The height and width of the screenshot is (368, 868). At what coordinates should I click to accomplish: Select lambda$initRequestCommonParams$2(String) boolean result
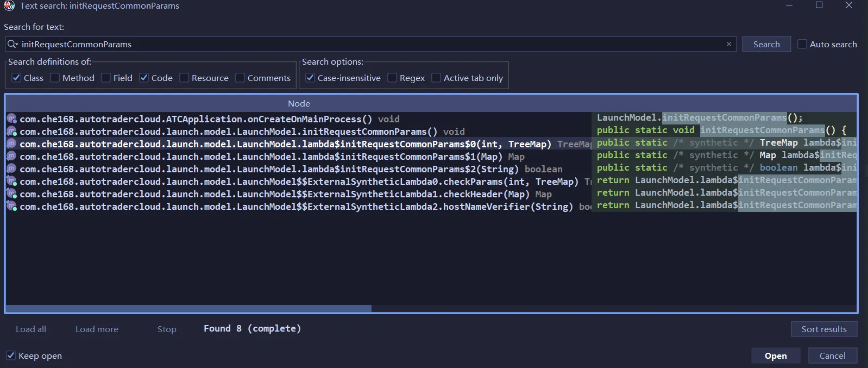tap(299, 169)
